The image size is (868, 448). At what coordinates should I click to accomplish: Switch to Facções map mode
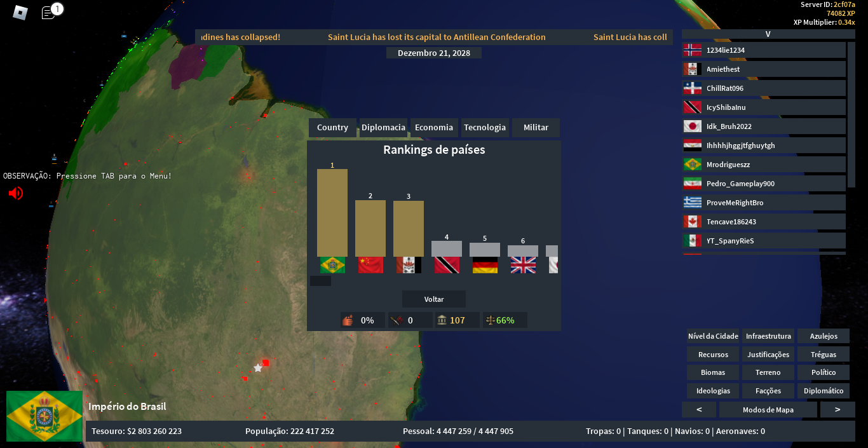(x=769, y=391)
